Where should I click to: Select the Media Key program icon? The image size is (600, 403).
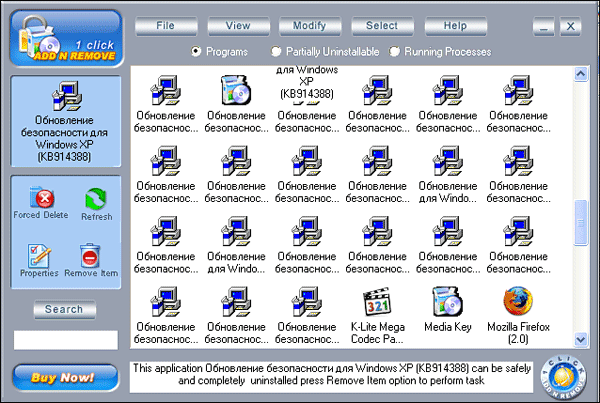[x=448, y=302]
